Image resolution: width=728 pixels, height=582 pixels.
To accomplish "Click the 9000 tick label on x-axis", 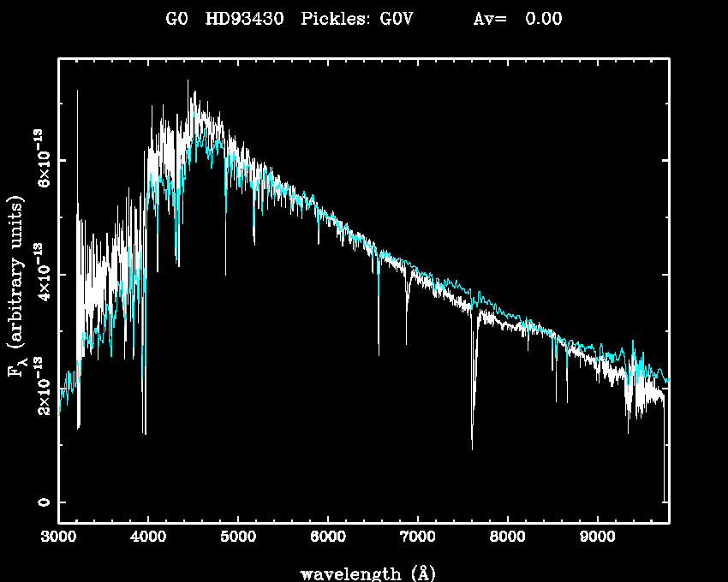I will (598, 538).
